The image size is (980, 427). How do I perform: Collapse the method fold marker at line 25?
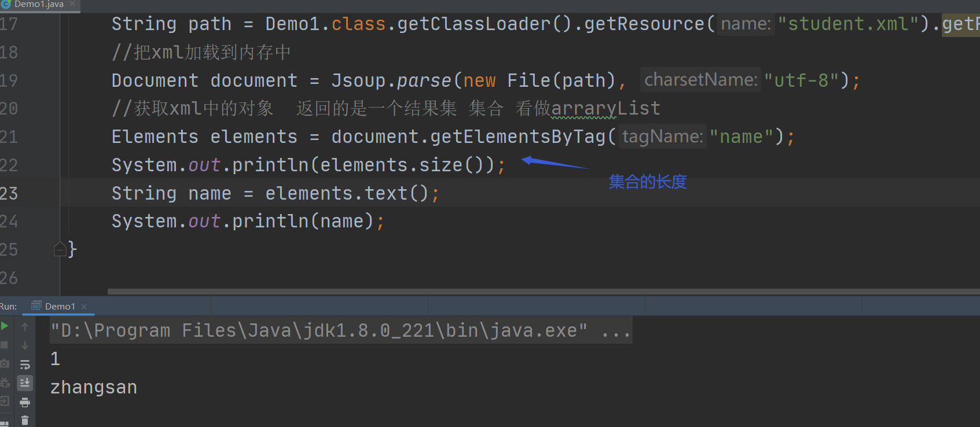pos(60,249)
